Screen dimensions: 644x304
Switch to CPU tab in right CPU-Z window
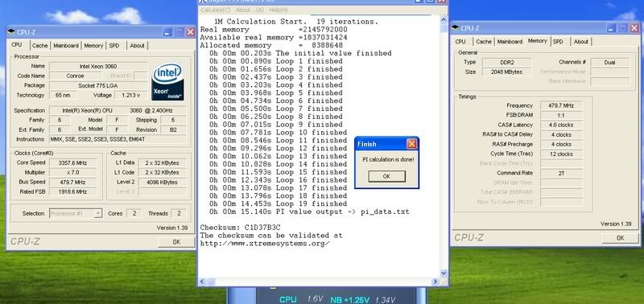point(460,42)
